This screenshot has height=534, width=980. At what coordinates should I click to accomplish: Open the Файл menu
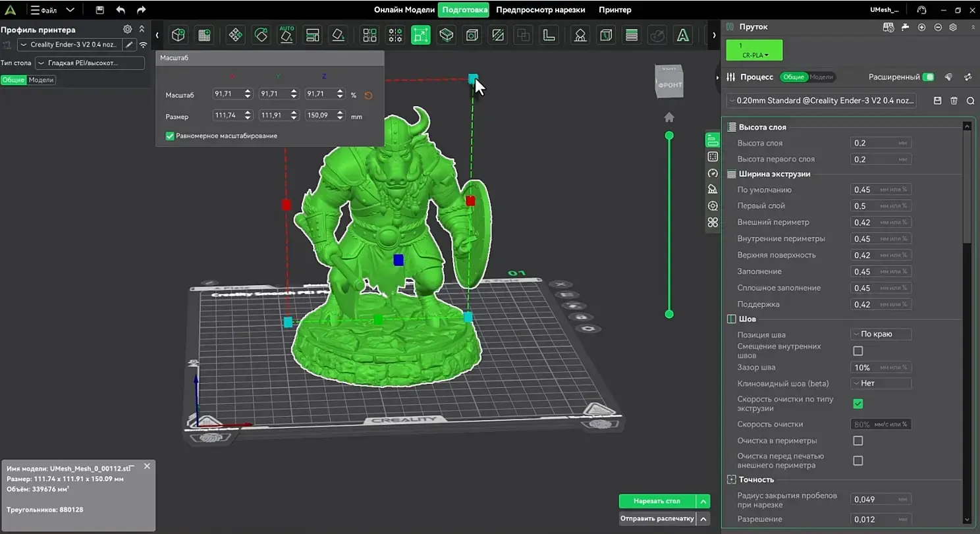(43, 10)
